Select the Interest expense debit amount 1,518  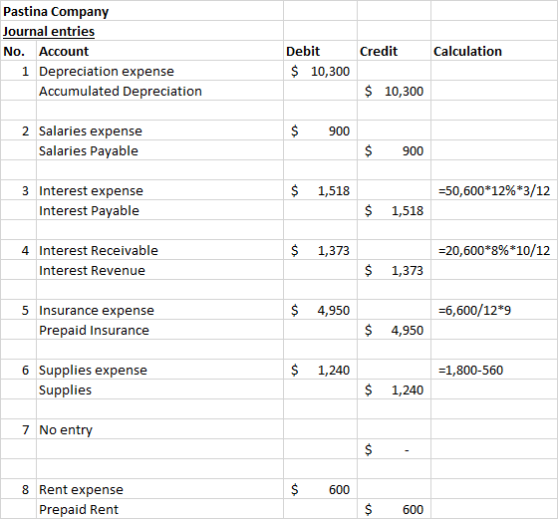[320, 190]
